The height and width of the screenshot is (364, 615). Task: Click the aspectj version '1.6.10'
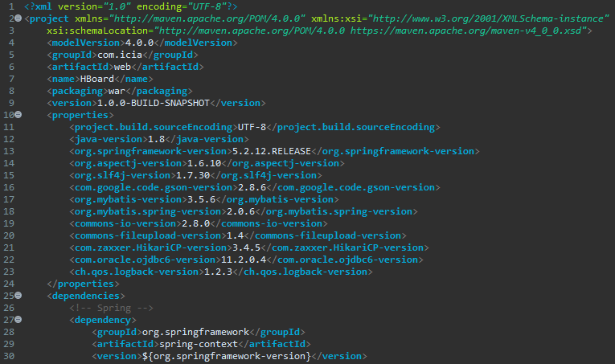[204, 163]
